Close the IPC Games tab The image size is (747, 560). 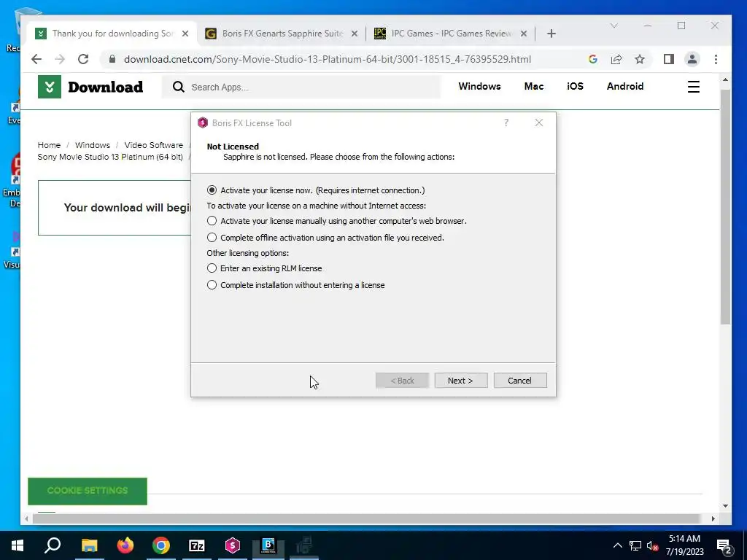point(523,34)
